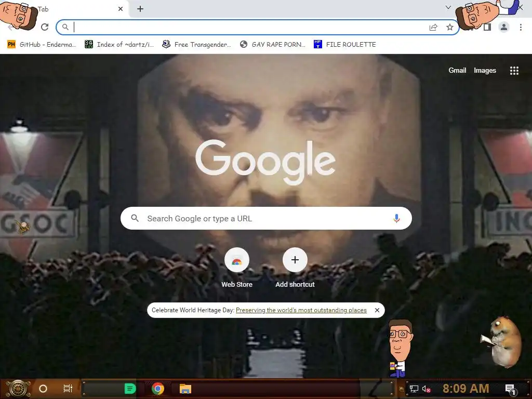
Task: Open the notification center icon
Action: (510, 389)
